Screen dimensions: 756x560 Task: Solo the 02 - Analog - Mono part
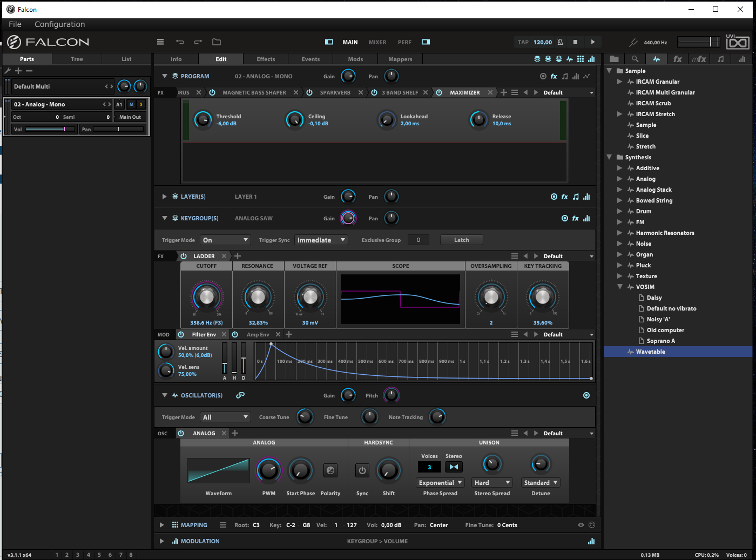pyautogui.click(x=141, y=104)
